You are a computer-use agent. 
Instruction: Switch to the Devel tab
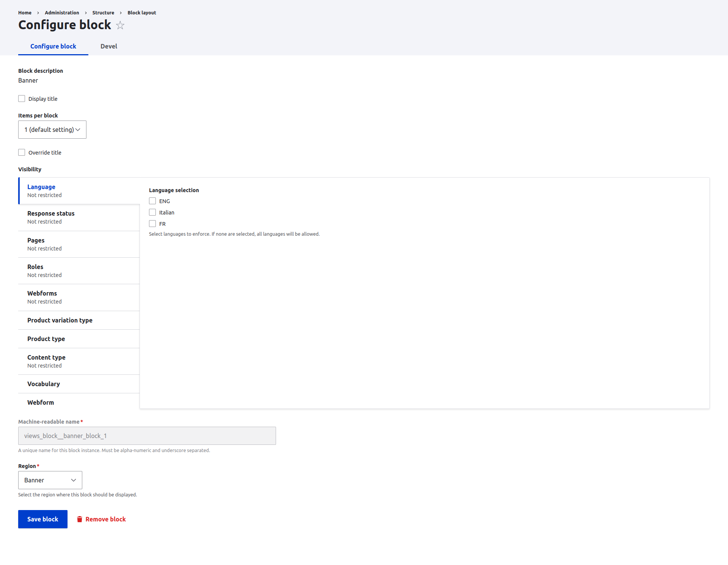(x=109, y=46)
